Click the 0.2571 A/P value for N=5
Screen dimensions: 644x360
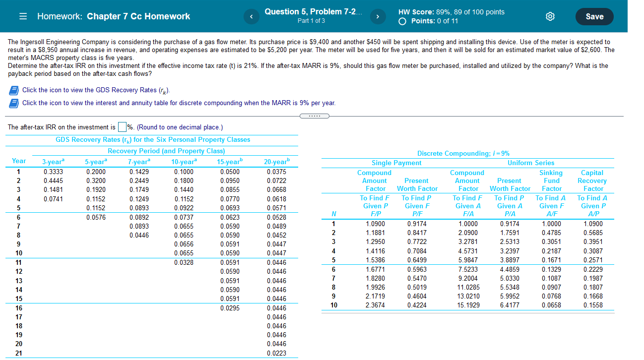click(x=593, y=260)
